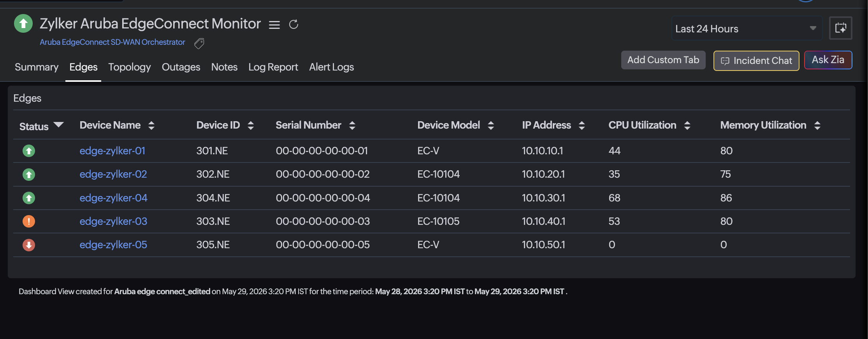Switch to the Summary tab
The width and height of the screenshot is (868, 339).
coord(37,67)
